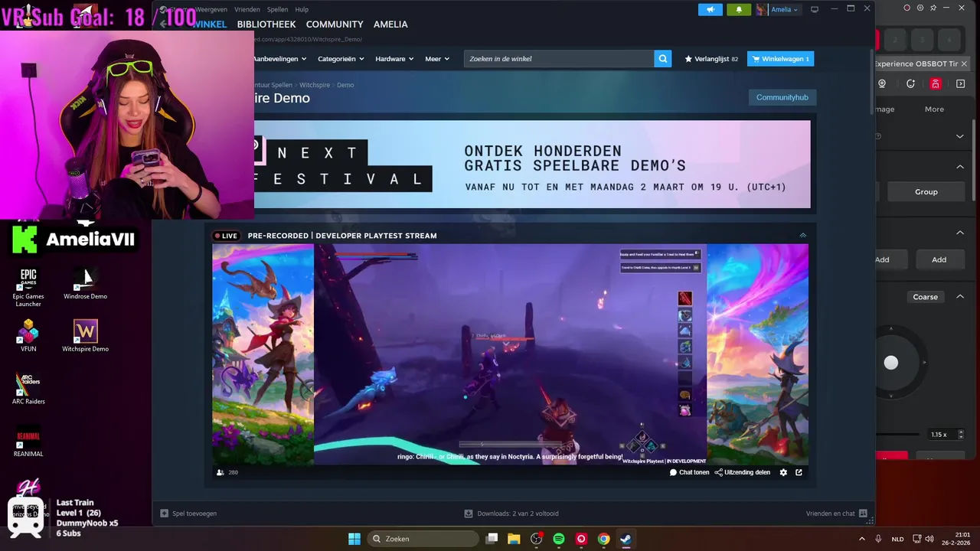980x551 pixels.
Task: Collapse the OBSBOT section containing Group
Action: (960, 166)
